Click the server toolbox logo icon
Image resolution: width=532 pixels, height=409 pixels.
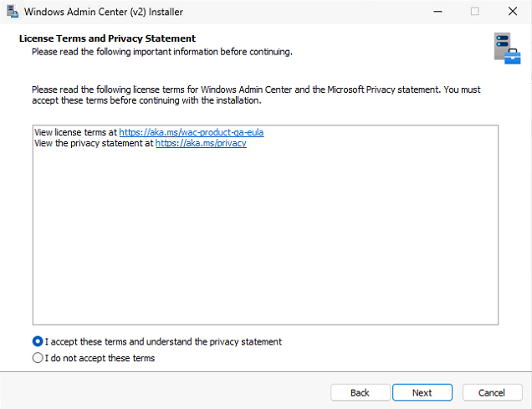[507, 49]
